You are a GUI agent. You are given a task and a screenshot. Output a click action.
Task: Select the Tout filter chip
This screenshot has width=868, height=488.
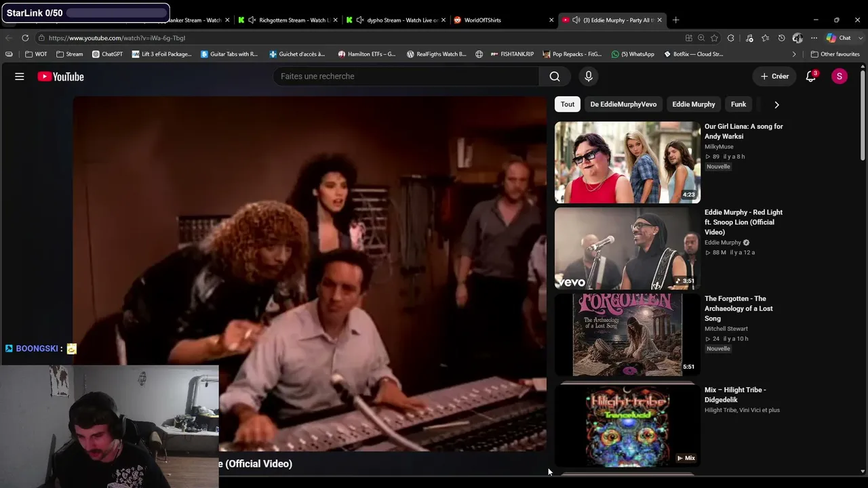pos(568,104)
